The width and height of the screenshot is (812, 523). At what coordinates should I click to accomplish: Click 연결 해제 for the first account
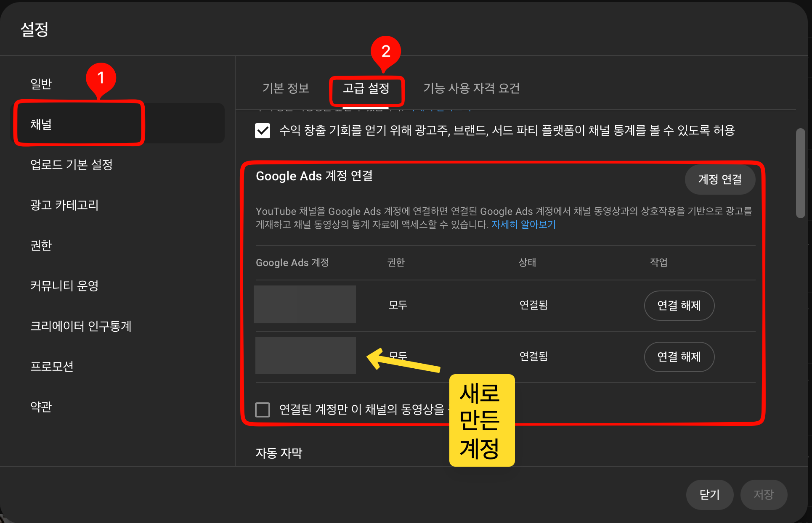[679, 306]
